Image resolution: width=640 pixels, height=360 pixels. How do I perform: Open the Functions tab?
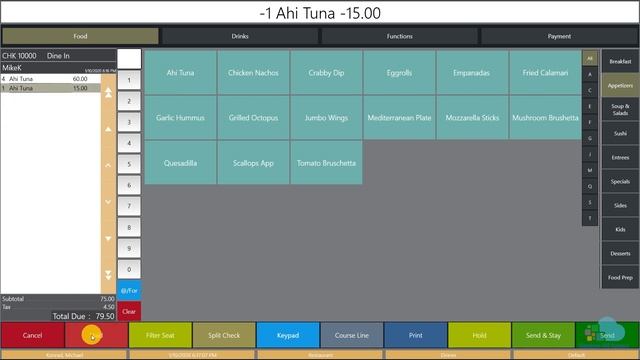pos(400,36)
